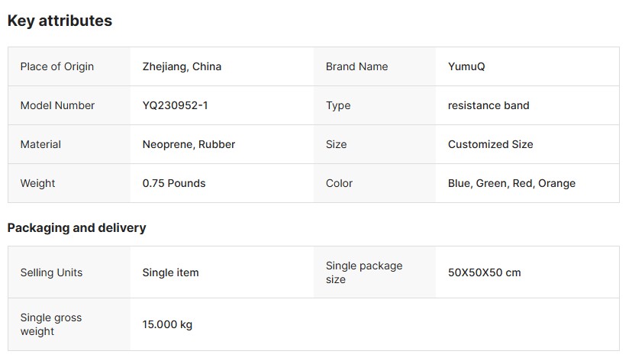Click the Material label
The height and width of the screenshot is (364, 632).
pyautogui.click(x=40, y=144)
